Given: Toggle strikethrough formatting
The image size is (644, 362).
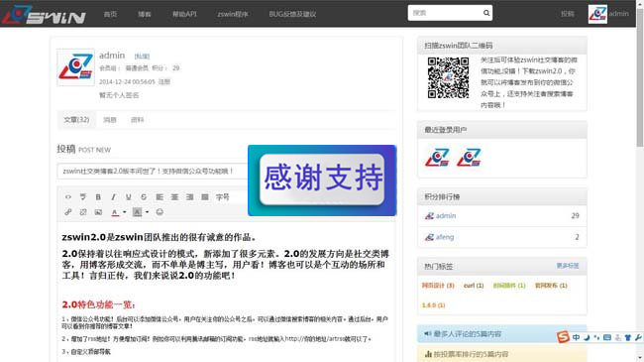Looking at the screenshot, I should coord(144,197).
